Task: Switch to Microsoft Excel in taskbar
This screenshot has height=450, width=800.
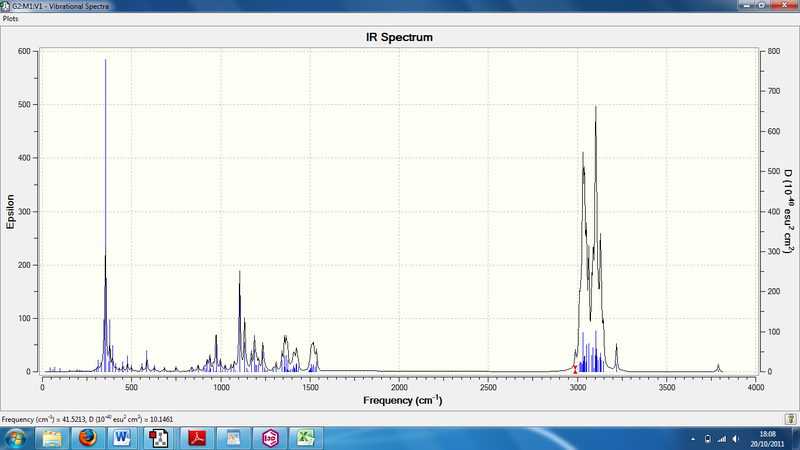Action: 306,438
